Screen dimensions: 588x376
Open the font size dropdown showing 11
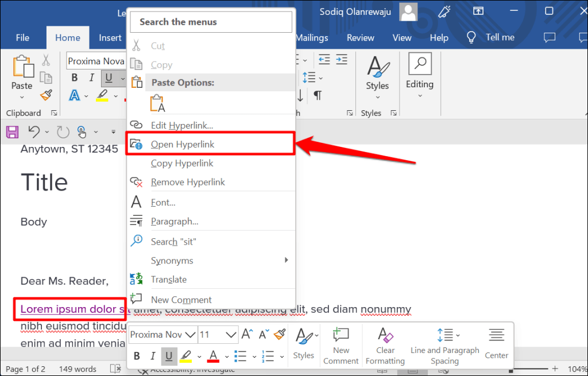pos(218,335)
